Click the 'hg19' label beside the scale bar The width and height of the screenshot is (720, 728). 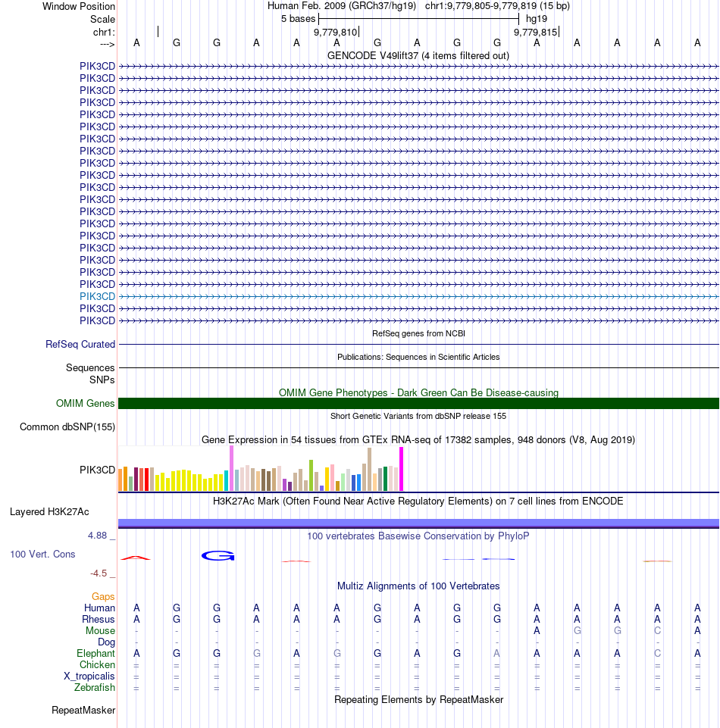(x=537, y=19)
